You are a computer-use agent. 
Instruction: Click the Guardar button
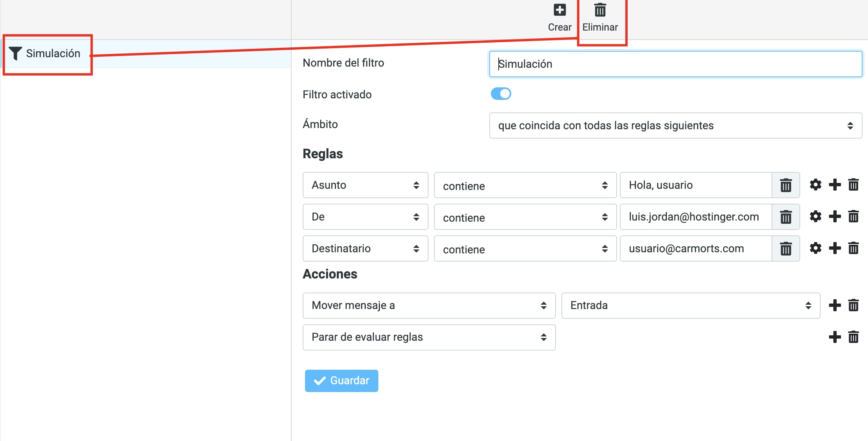341,381
